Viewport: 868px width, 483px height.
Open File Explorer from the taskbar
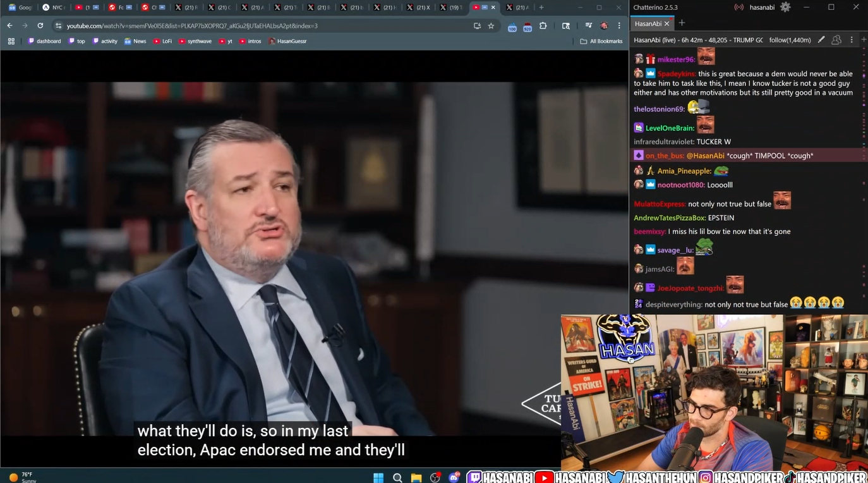pos(416,477)
